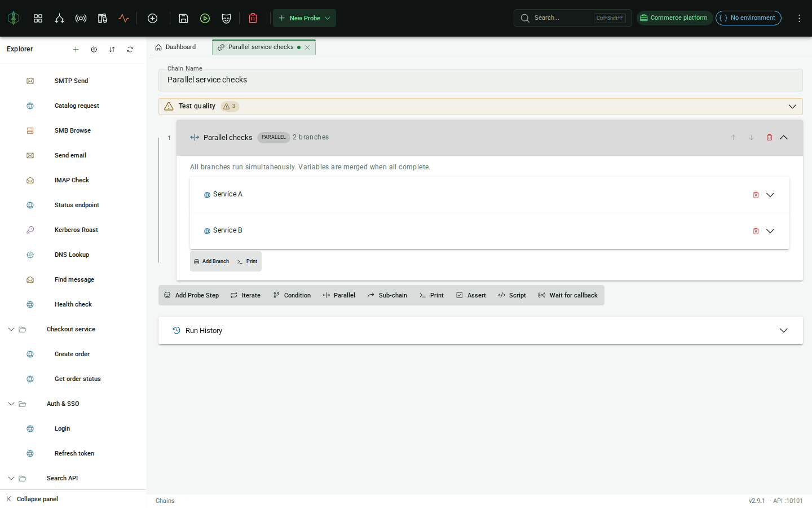
Task: Delete the Service B branch
Action: pyautogui.click(x=756, y=231)
